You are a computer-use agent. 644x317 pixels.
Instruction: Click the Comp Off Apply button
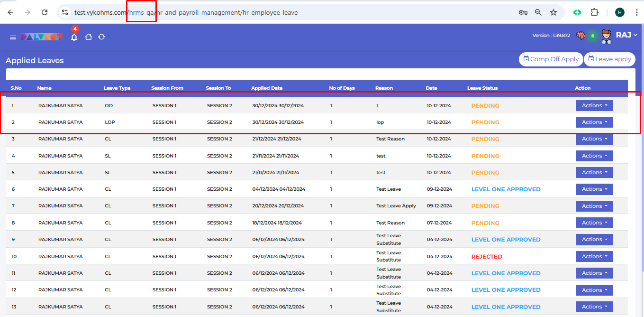point(550,59)
